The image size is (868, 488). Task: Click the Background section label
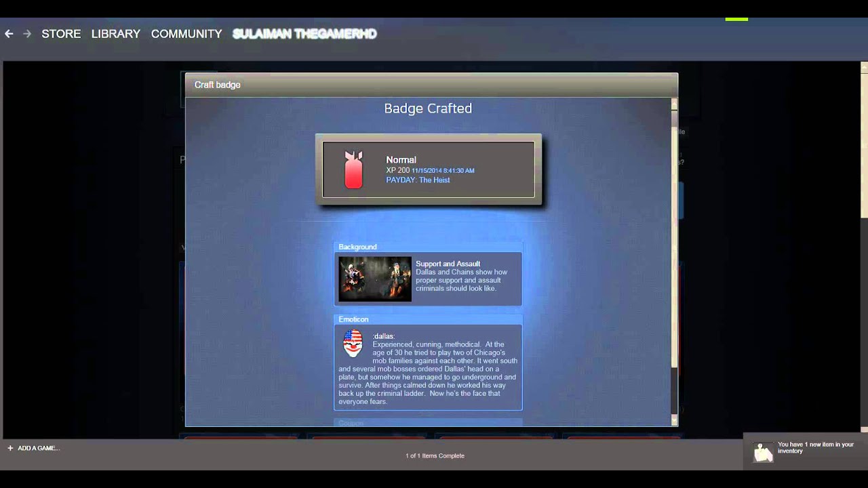click(x=357, y=247)
